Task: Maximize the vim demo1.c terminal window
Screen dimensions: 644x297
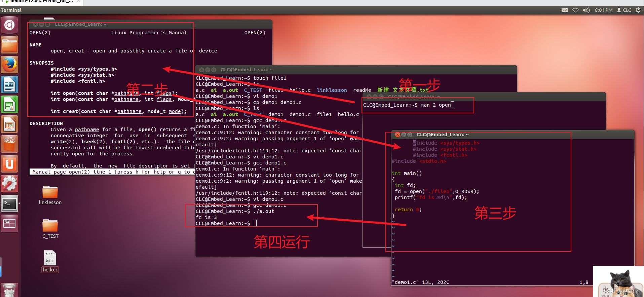Action: pyautogui.click(x=410, y=135)
